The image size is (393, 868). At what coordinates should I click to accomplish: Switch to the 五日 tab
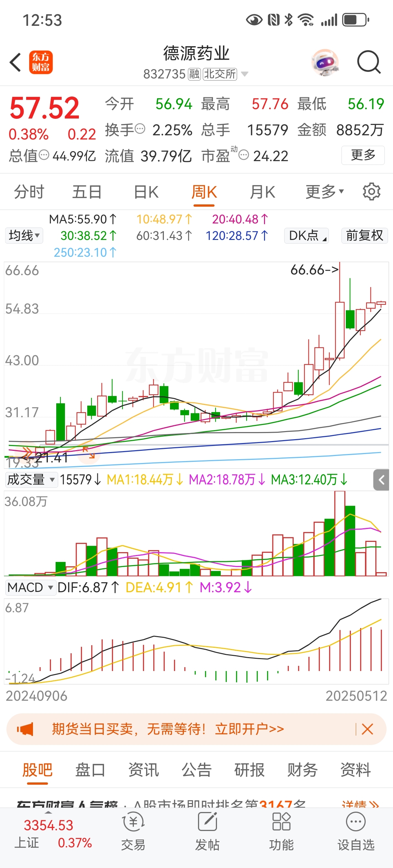[87, 192]
